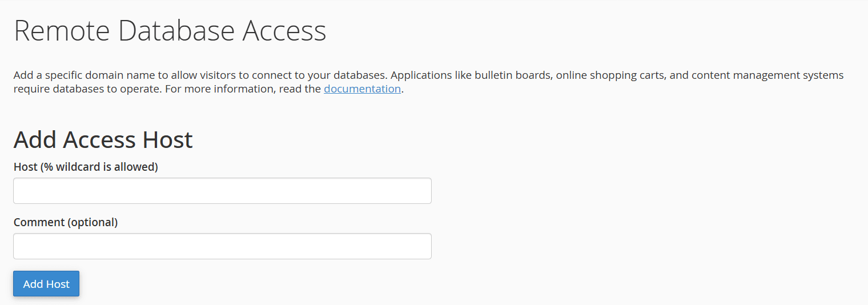The width and height of the screenshot is (868, 305).
Task: Click the word "Database" in the title
Action: click(176, 31)
